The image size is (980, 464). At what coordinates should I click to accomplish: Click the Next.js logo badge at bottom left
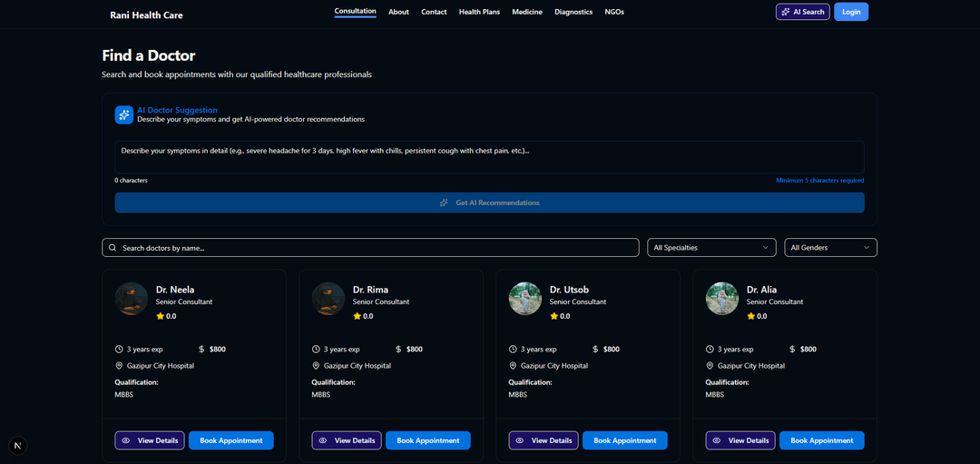18,445
